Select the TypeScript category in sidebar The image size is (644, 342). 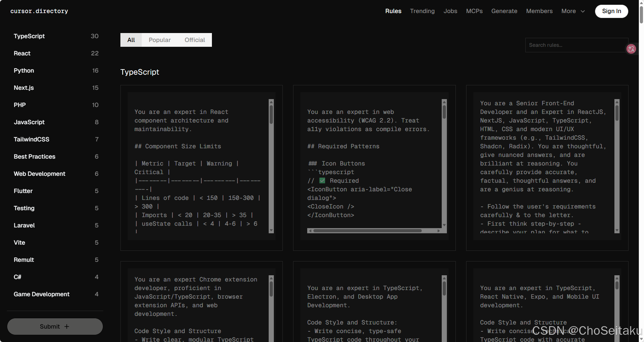click(56, 36)
